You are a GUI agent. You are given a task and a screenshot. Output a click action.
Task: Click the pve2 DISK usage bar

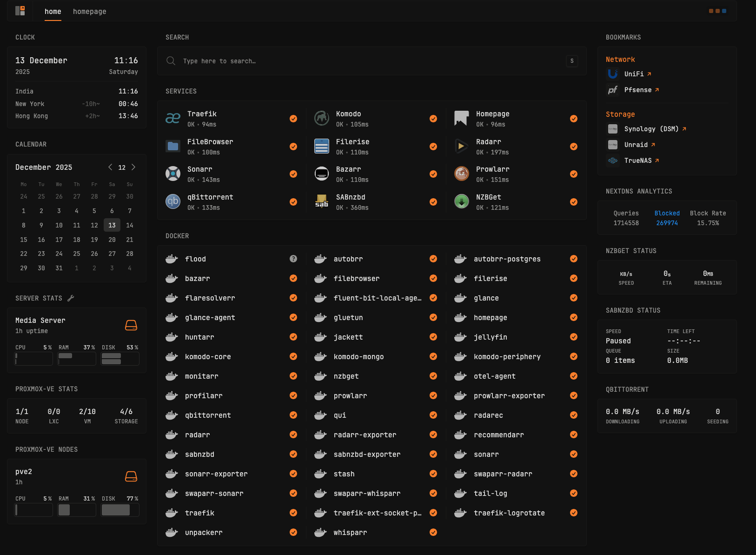(x=120, y=510)
